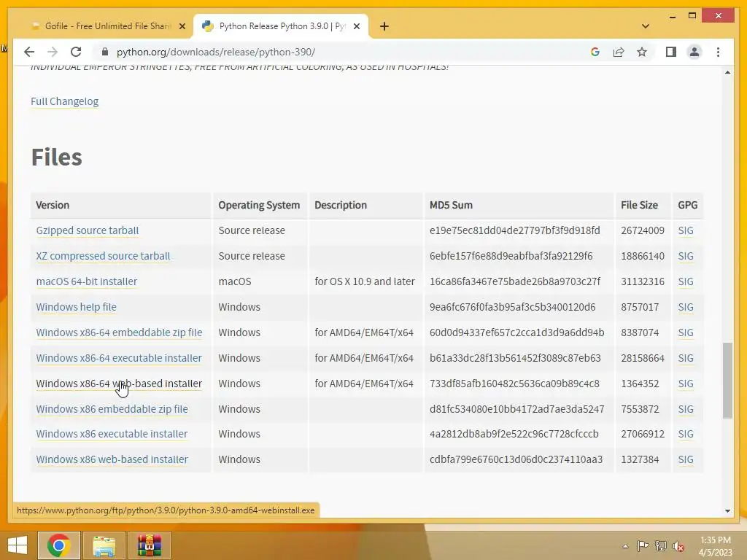Select file size 28158664
The image size is (747, 560).
point(642,358)
